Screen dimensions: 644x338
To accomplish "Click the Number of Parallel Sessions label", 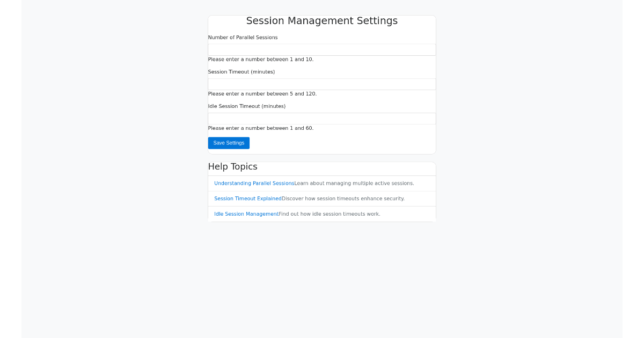I will tap(243, 38).
